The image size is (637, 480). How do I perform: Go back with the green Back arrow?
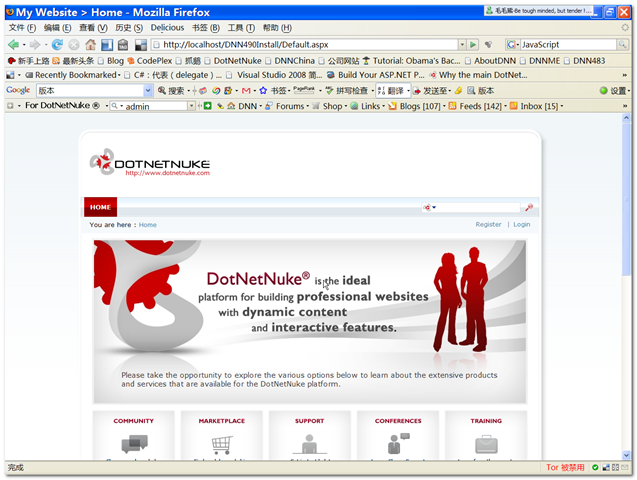[13, 44]
